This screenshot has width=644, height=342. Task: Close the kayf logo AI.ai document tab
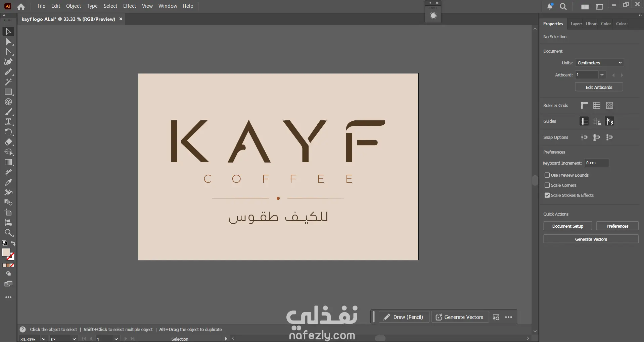[x=121, y=19]
